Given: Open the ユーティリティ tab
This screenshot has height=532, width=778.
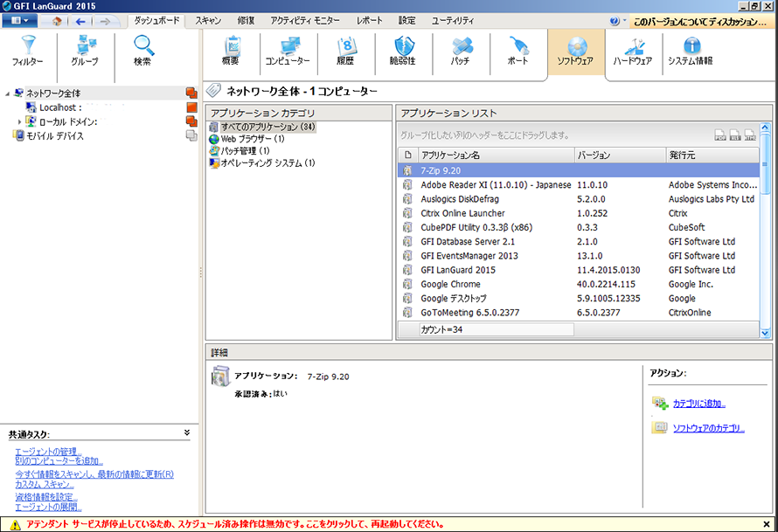Looking at the screenshot, I should [453, 21].
